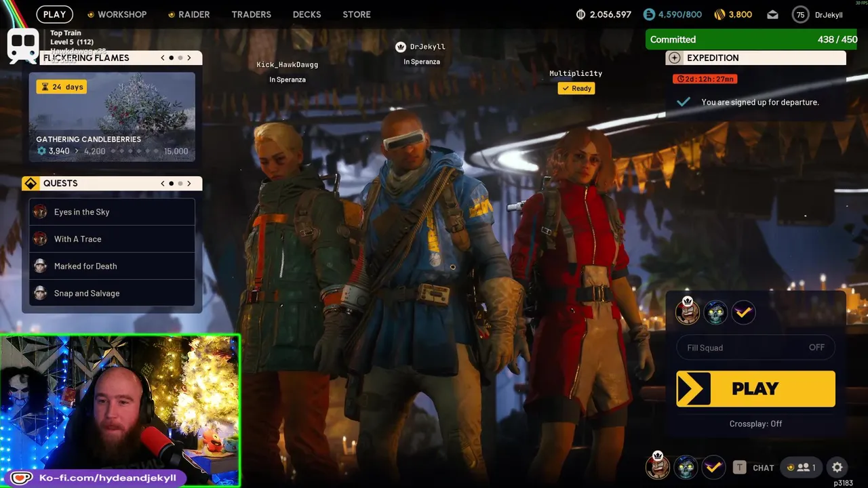Select second Quests page dot

click(x=180, y=183)
